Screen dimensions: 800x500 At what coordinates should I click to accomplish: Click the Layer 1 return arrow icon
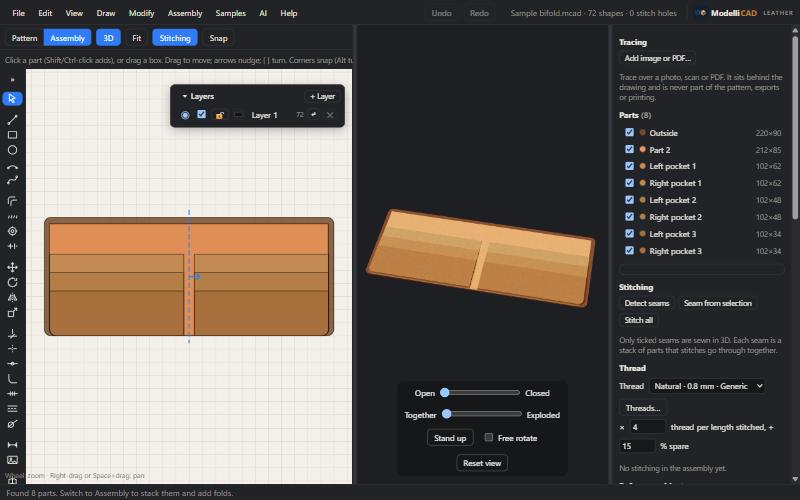[x=314, y=115]
